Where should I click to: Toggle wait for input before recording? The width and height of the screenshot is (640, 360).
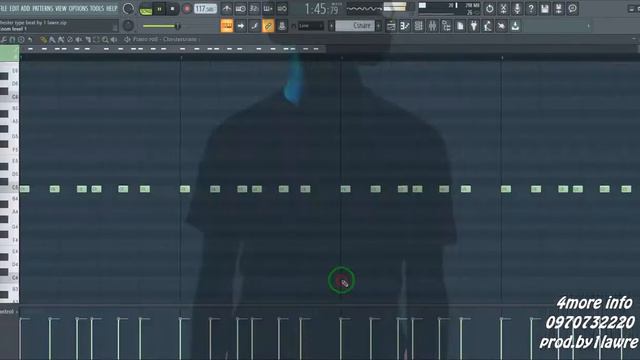coord(241,9)
